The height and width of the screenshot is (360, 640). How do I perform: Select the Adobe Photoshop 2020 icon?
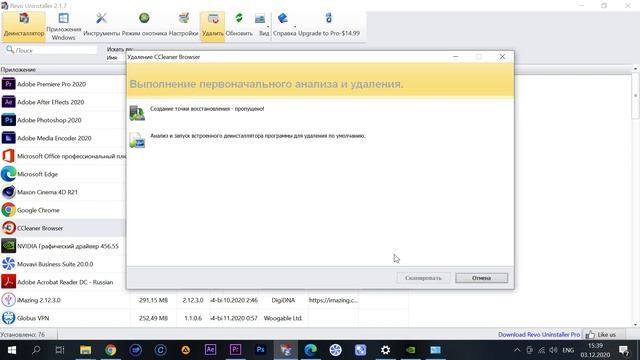8,120
